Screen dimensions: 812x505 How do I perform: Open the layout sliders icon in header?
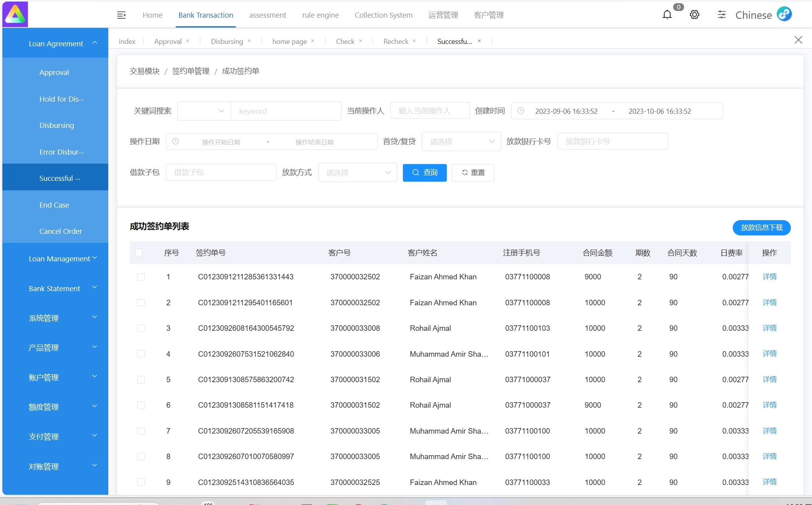point(721,15)
